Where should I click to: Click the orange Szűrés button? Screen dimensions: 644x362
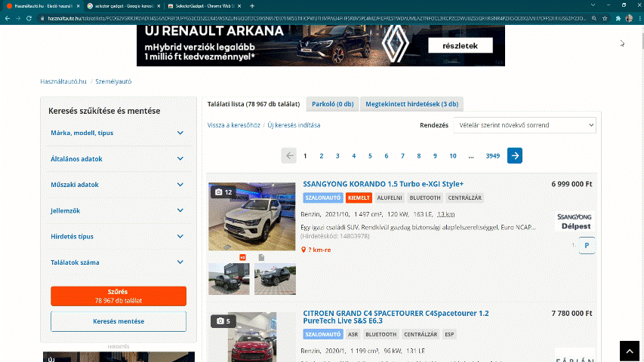(119, 296)
